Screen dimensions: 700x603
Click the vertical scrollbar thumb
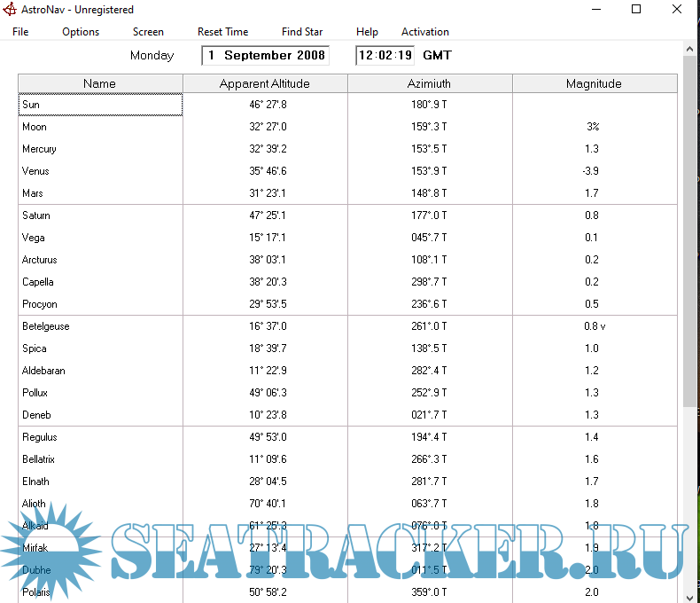tap(689, 231)
